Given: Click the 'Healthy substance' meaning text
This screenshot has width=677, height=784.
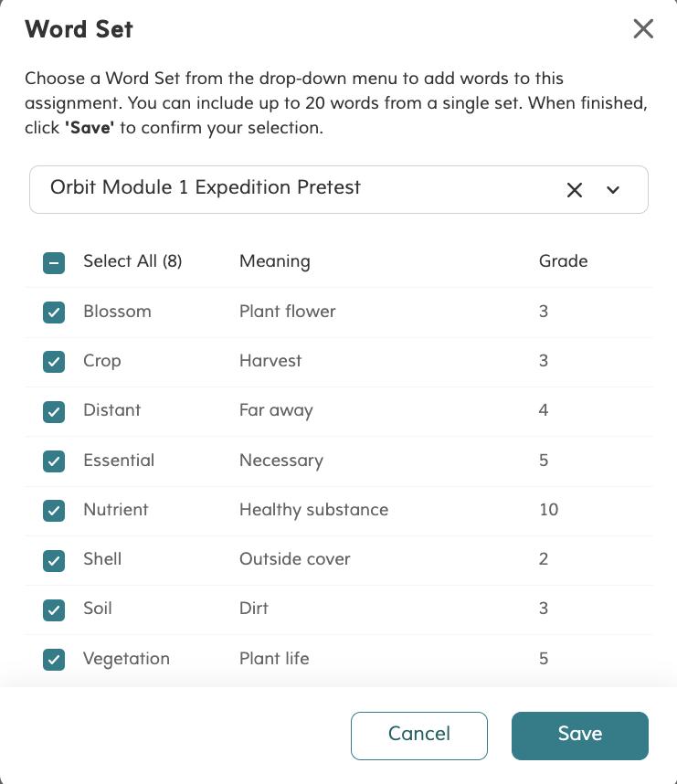Looking at the screenshot, I should point(313,510).
